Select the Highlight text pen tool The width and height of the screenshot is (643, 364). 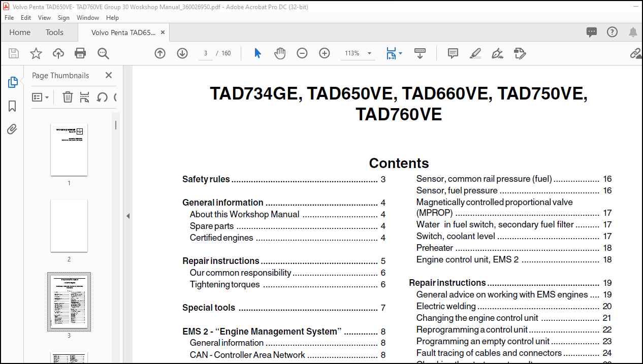coord(475,53)
